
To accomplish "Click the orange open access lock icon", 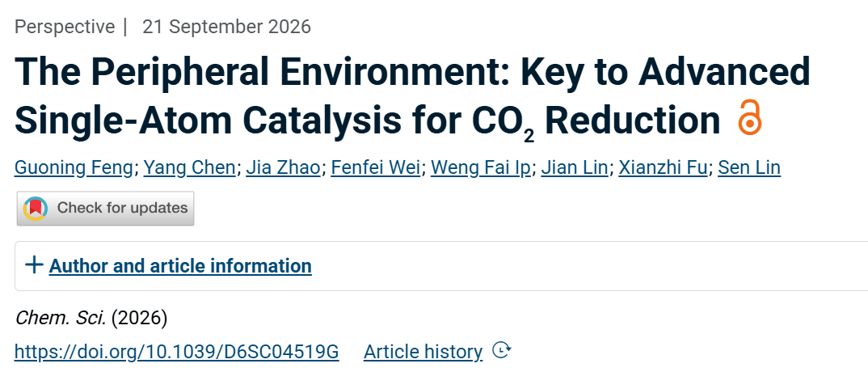I will tap(749, 117).
